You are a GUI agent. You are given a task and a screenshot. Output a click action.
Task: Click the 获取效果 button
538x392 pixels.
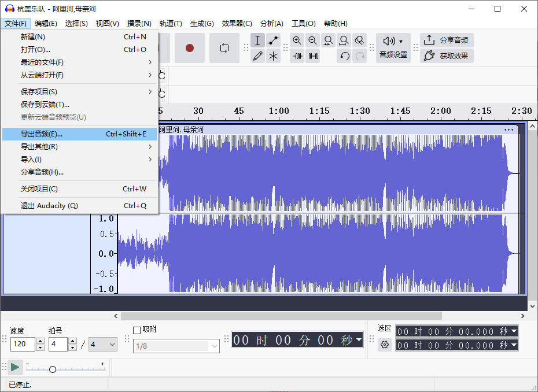pos(447,56)
